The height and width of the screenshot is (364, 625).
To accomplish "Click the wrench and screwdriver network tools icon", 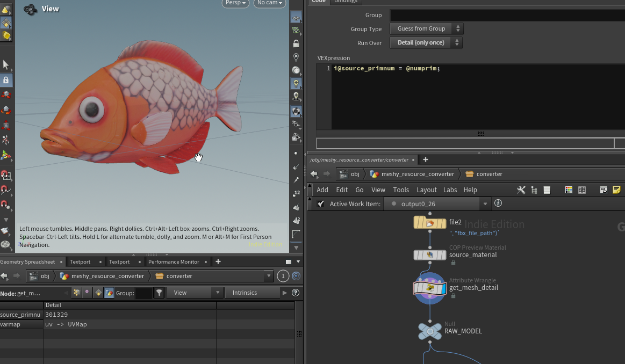I will click(521, 190).
